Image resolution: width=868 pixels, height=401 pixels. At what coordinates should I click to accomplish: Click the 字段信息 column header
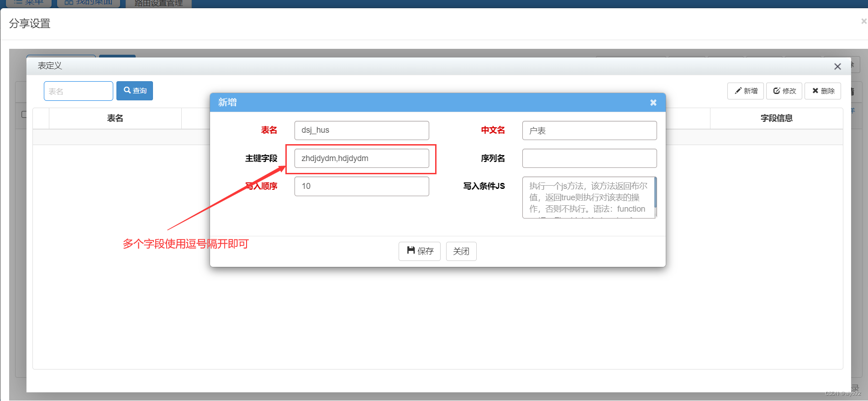pyautogui.click(x=776, y=119)
